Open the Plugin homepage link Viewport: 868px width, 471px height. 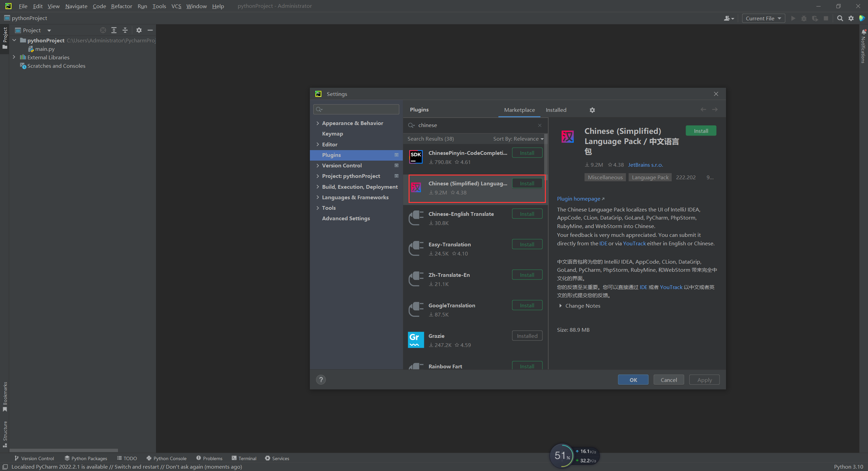579,199
